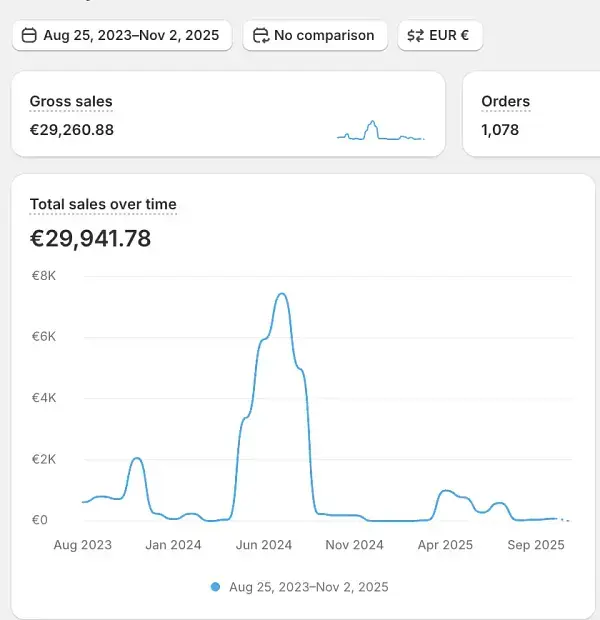
Task: Click the Apr 2025 x-axis label
Action: coord(445,545)
